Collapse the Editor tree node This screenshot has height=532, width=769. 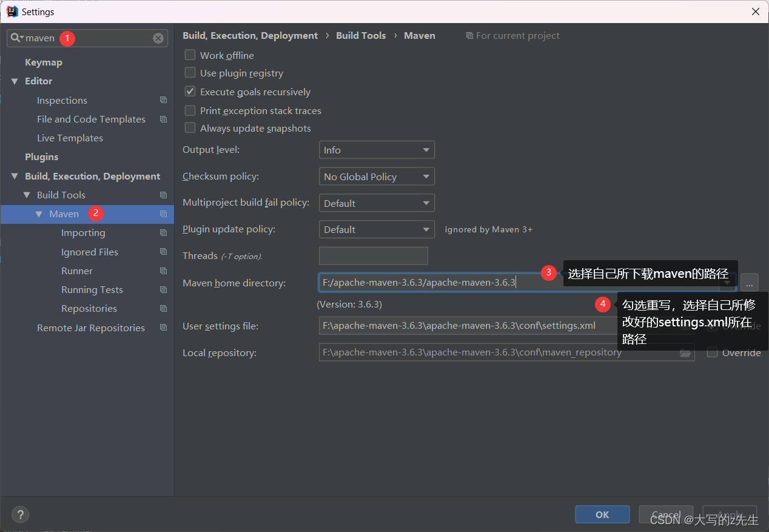coord(14,81)
